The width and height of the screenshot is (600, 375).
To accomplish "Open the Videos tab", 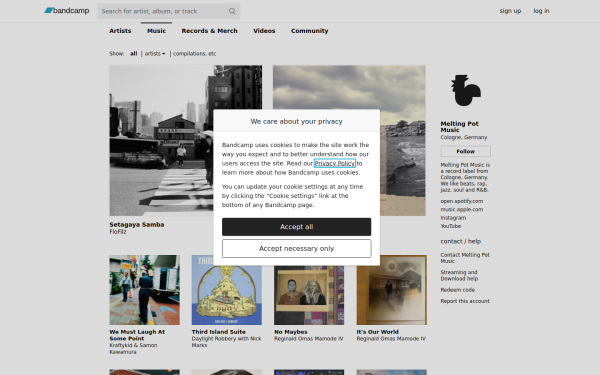I will [x=264, y=31].
